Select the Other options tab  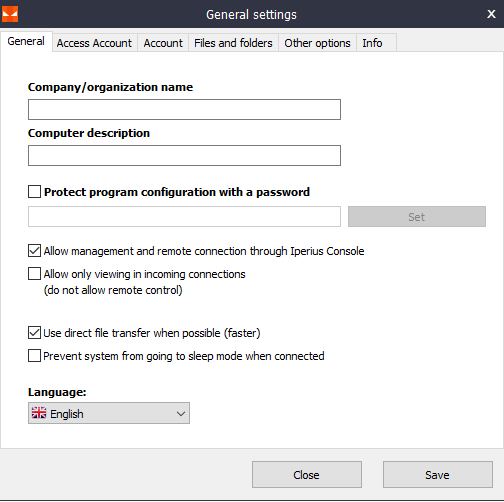(x=317, y=43)
